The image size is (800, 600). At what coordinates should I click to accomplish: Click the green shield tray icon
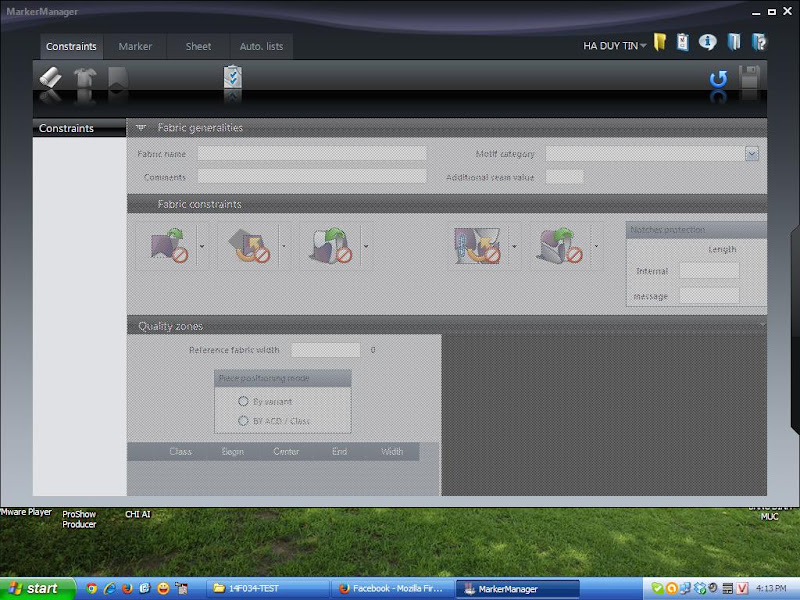[658, 589]
